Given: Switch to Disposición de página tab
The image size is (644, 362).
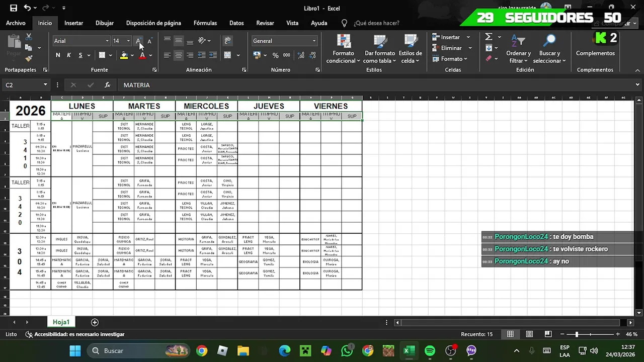Looking at the screenshot, I should coord(153,23).
